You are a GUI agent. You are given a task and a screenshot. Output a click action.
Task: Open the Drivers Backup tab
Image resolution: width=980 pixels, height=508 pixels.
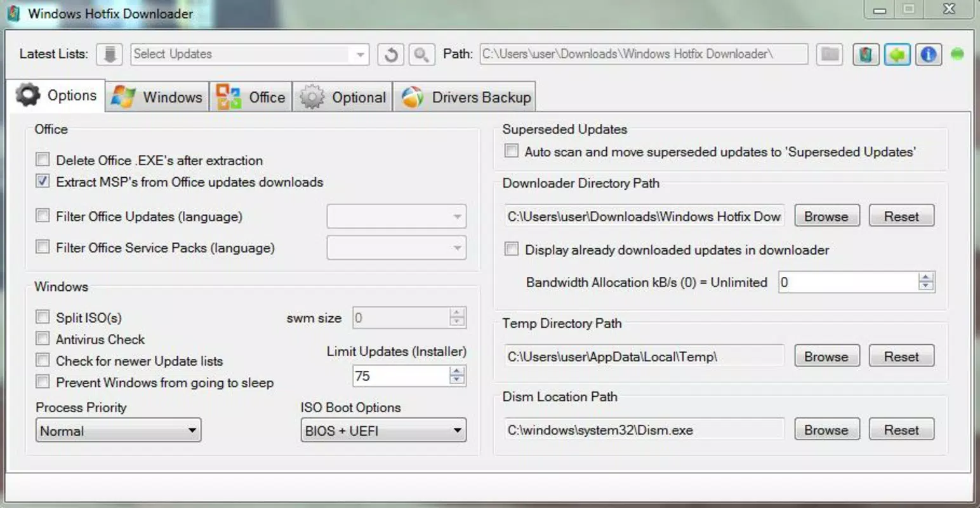[465, 97]
